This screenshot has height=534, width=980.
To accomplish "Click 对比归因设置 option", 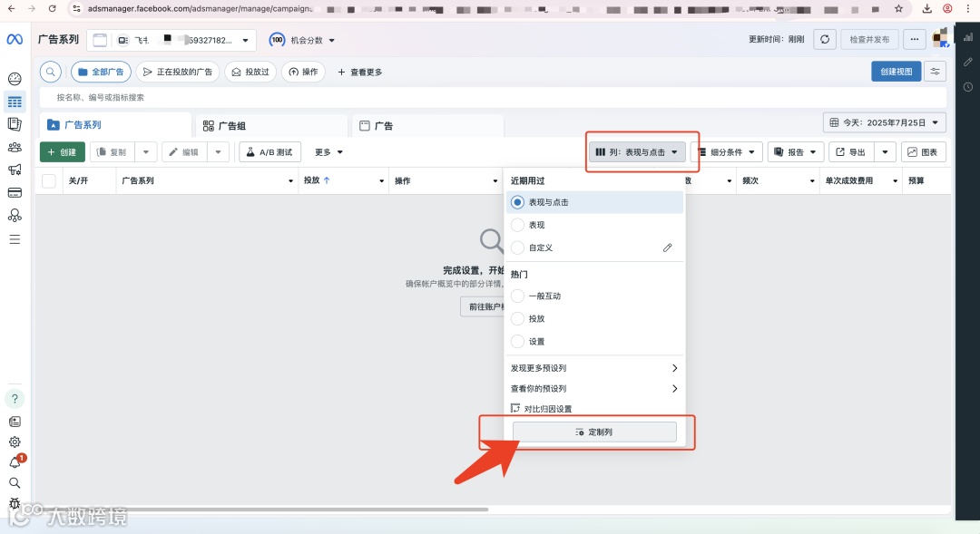I will (x=541, y=409).
